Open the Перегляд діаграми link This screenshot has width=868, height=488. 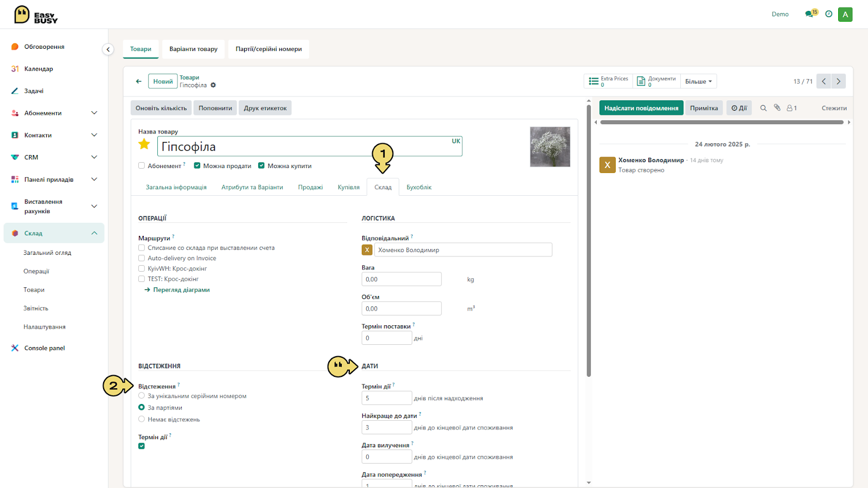pos(177,290)
